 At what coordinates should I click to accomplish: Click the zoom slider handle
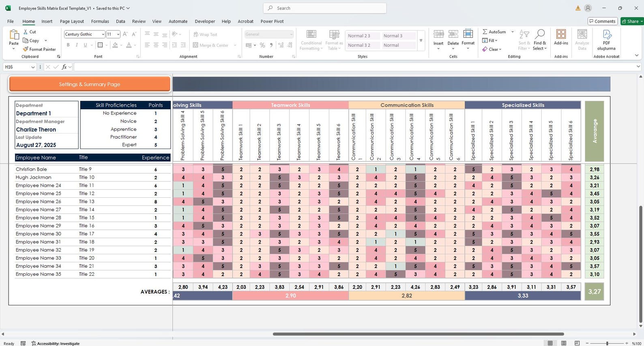[607, 344]
